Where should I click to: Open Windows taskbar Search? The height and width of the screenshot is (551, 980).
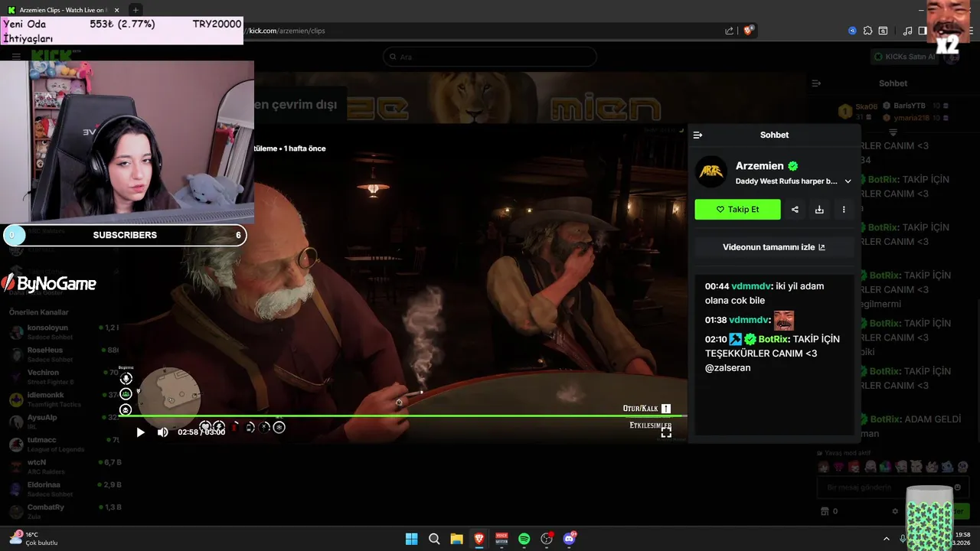coord(434,539)
